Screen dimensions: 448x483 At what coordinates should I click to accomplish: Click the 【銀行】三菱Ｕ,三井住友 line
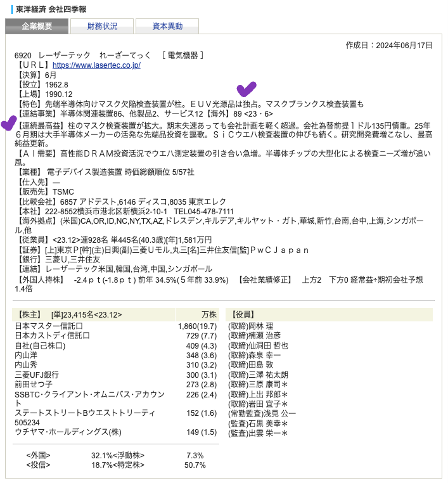pos(57,259)
